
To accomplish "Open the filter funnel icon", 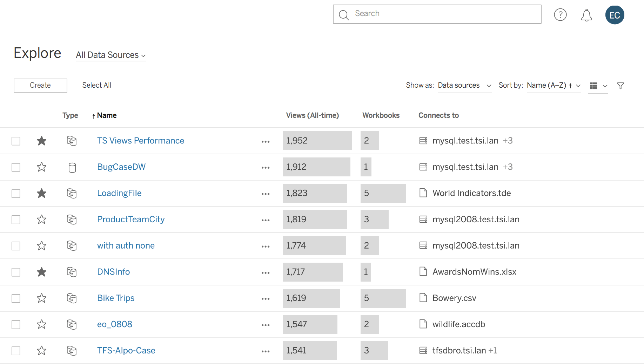I will click(620, 86).
